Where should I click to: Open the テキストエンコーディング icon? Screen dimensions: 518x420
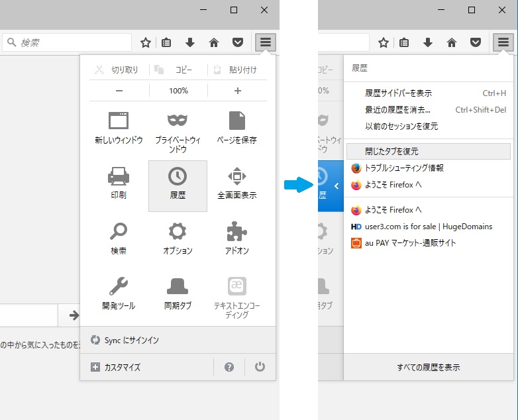pos(236,287)
